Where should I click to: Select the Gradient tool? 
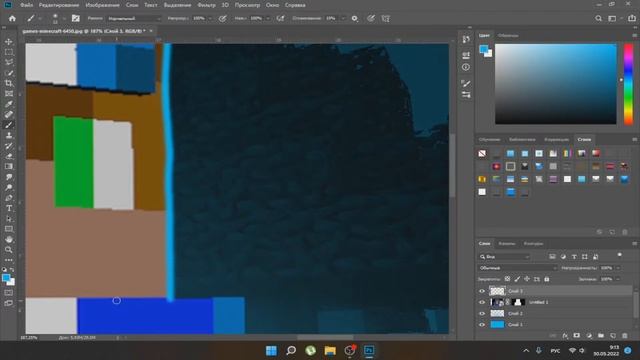click(x=9, y=167)
